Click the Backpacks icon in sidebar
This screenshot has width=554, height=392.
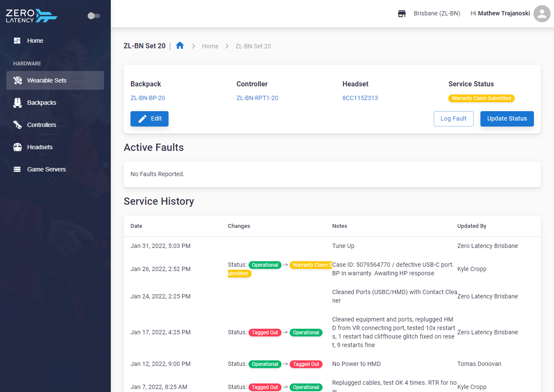[x=17, y=103]
